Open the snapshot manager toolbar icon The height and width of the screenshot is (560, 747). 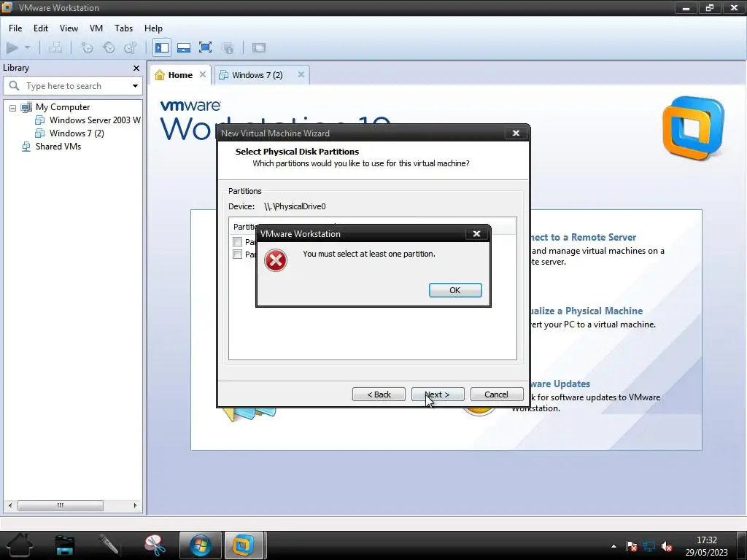[130, 47]
